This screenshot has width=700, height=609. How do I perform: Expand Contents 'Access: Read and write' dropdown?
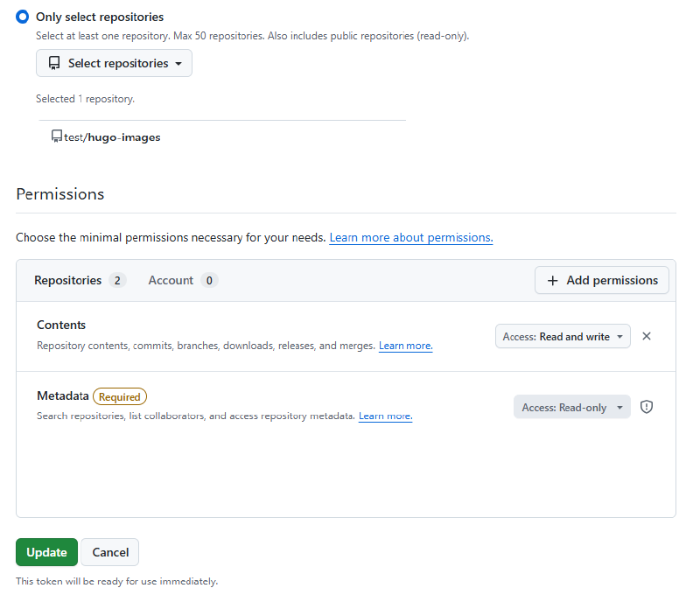click(563, 336)
